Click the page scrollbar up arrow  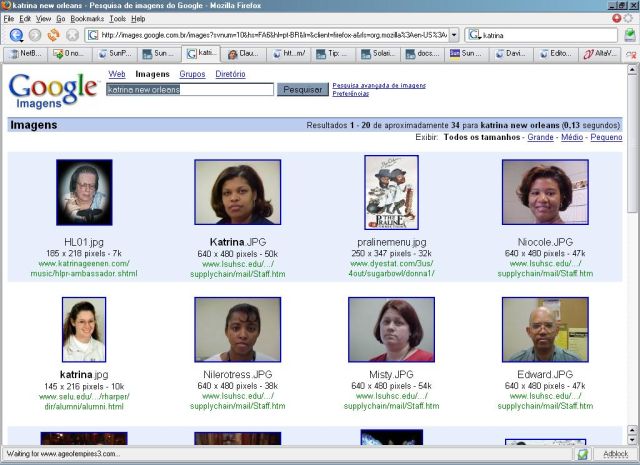632,70
